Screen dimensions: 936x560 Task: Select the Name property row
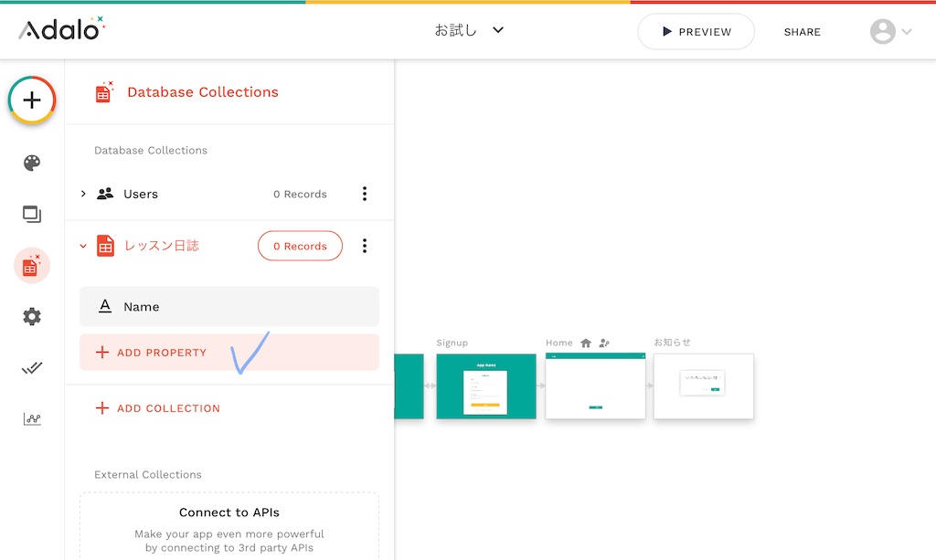coord(229,307)
